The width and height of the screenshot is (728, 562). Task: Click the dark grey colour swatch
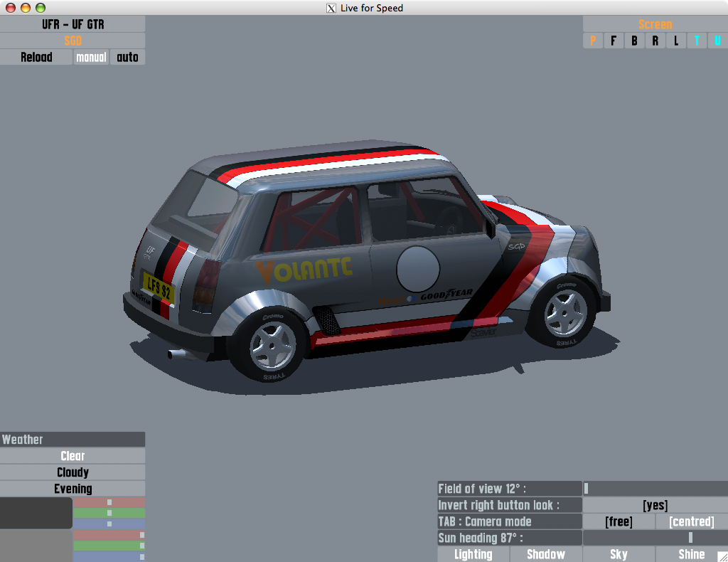pyautogui.click(x=36, y=513)
